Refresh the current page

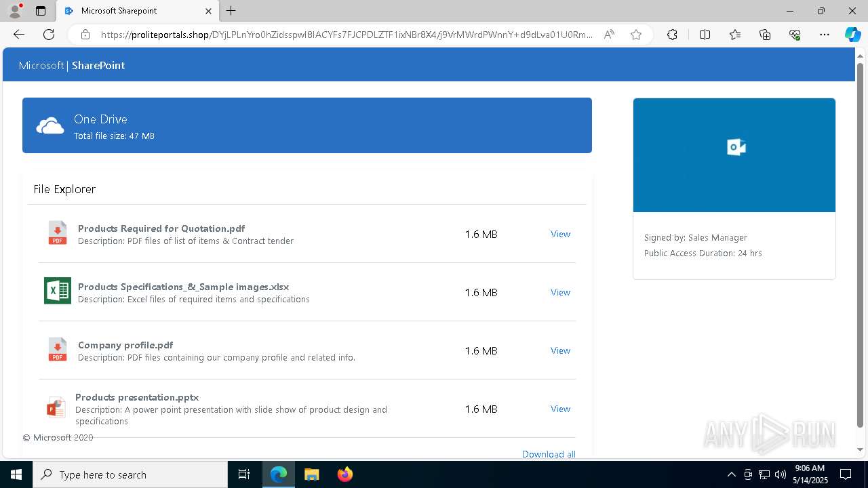point(49,35)
